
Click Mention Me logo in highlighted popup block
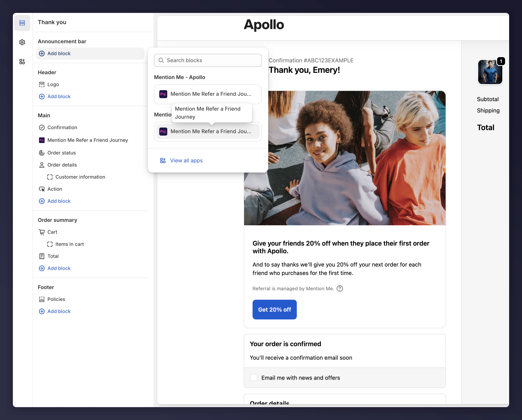pyautogui.click(x=163, y=132)
